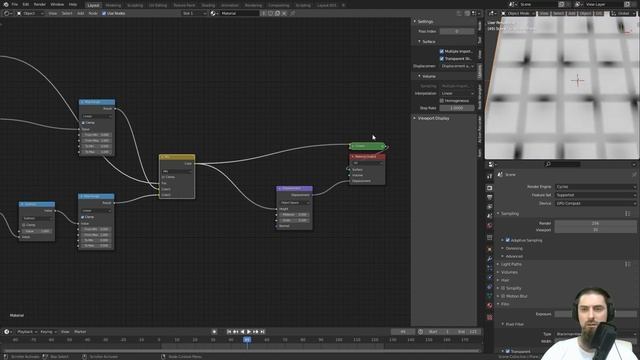Click the Step Rate value field

(x=457, y=108)
